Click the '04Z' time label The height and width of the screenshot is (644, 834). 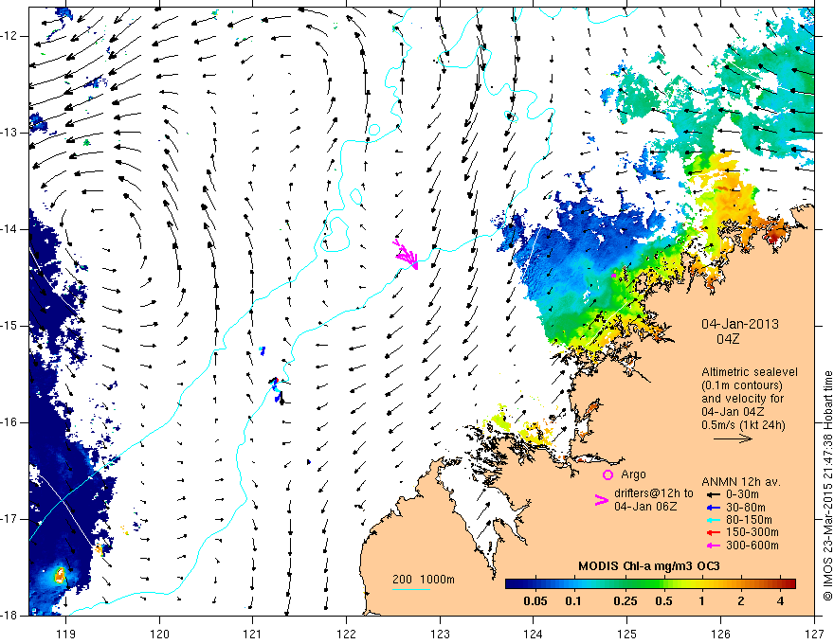pyautogui.click(x=728, y=339)
